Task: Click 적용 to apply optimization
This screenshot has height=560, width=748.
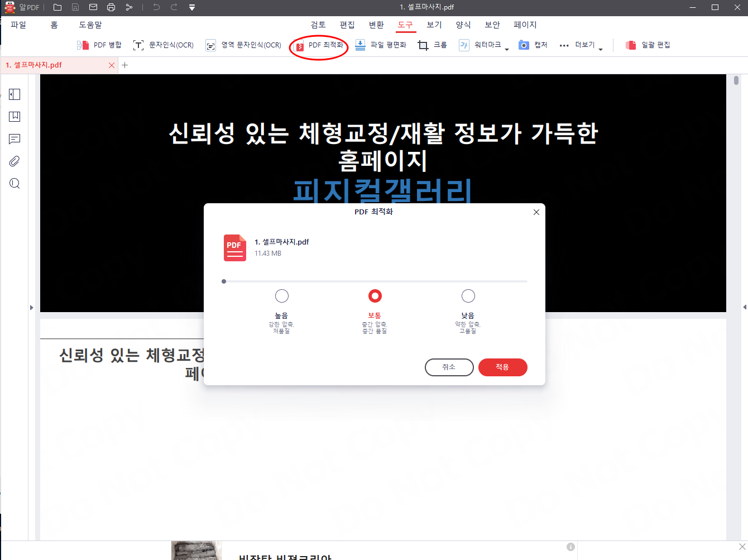Action: click(503, 367)
